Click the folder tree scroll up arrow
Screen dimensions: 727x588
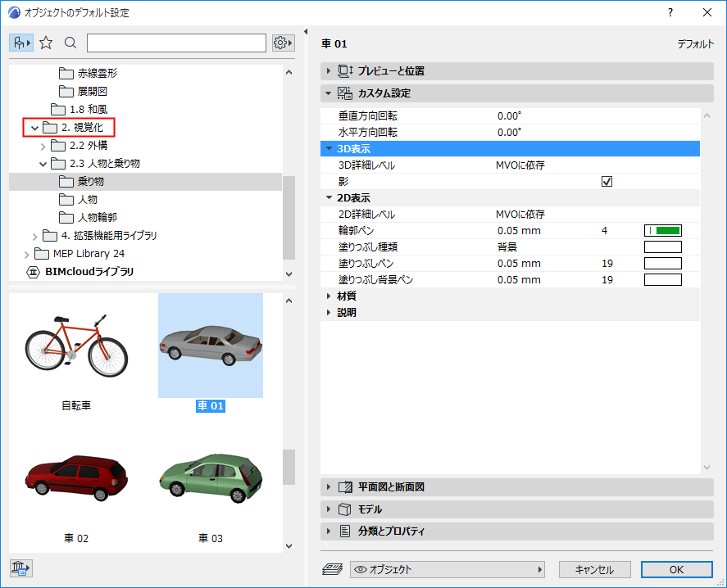click(x=289, y=72)
